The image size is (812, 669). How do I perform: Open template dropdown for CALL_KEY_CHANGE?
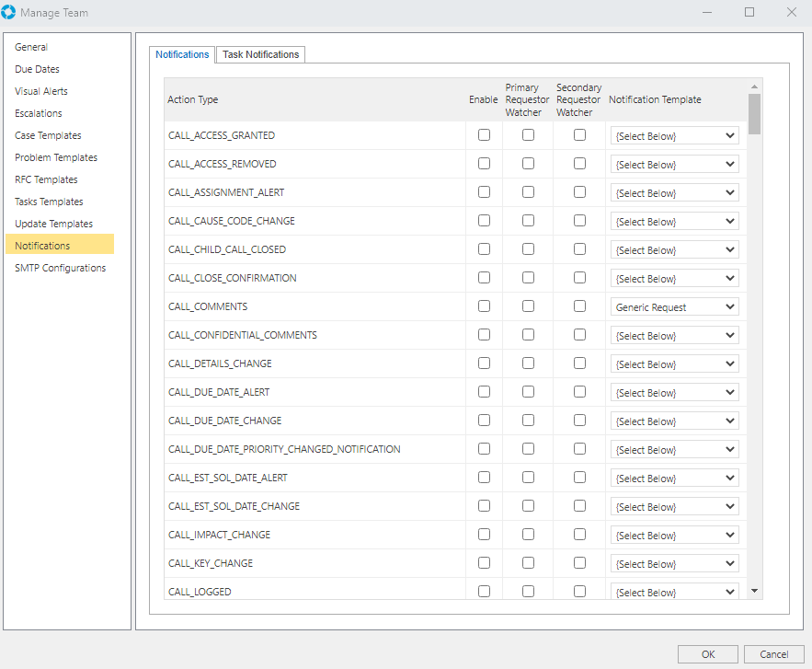coord(674,564)
